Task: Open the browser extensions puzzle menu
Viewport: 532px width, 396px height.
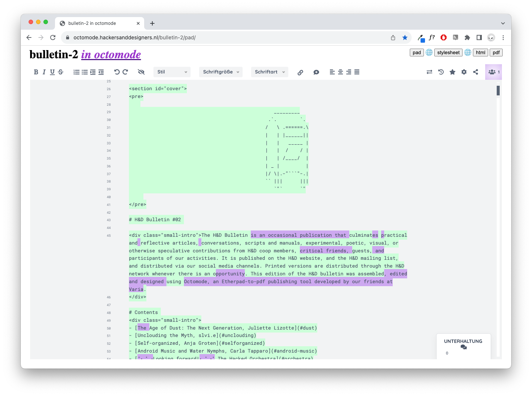Action: [x=467, y=37]
